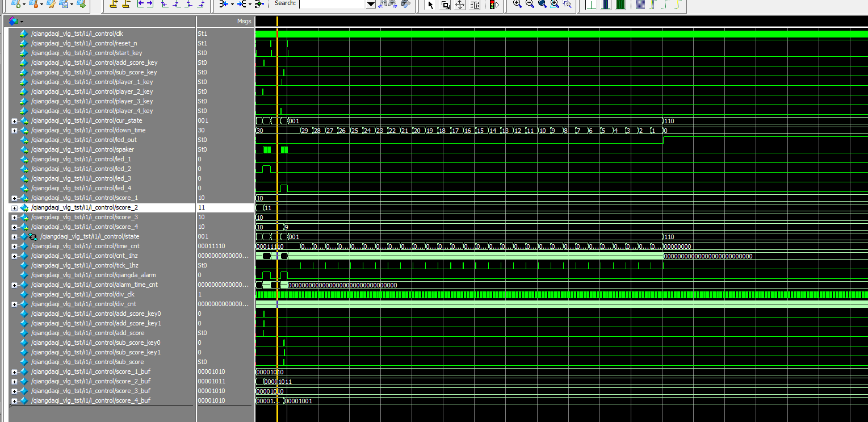Expand the score_4_buf signal bus
Image resolution: width=868 pixels, height=422 pixels.
(14, 400)
